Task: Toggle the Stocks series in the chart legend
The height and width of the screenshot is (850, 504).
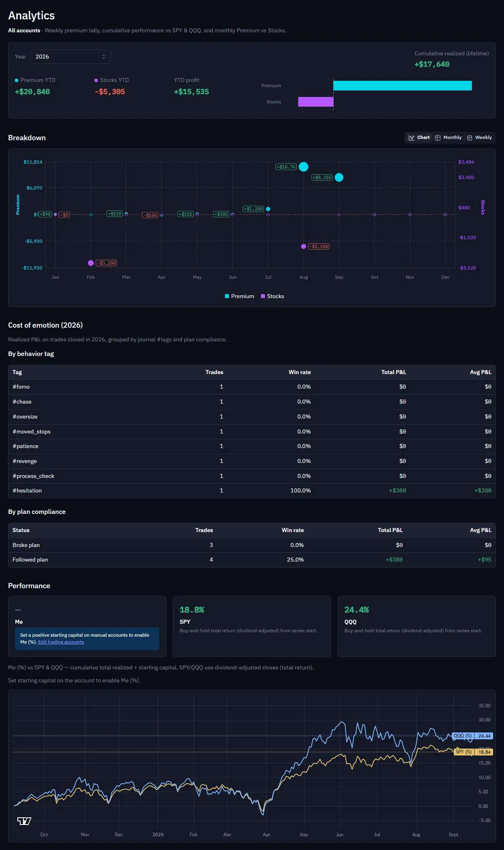Action: pos(273,296)
